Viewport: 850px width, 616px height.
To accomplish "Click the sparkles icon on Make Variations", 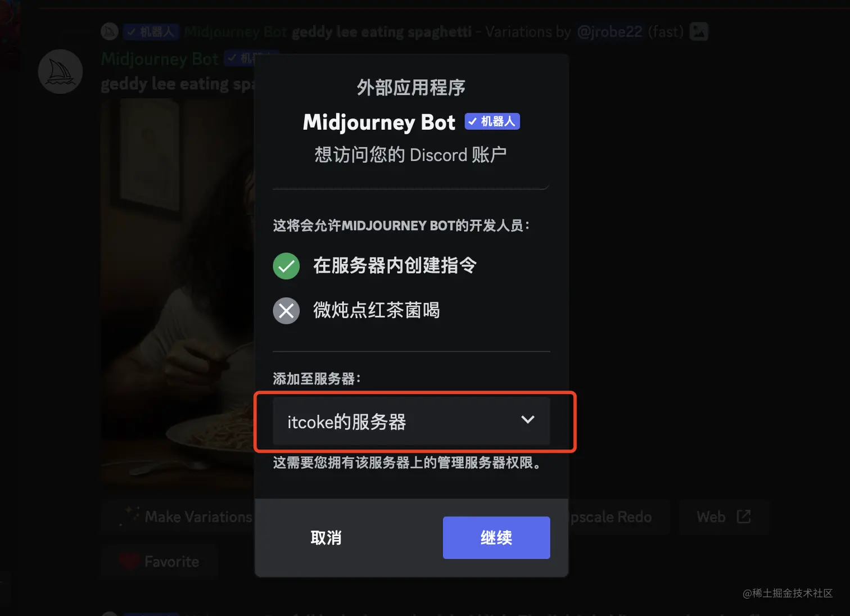I will point(130,516).
